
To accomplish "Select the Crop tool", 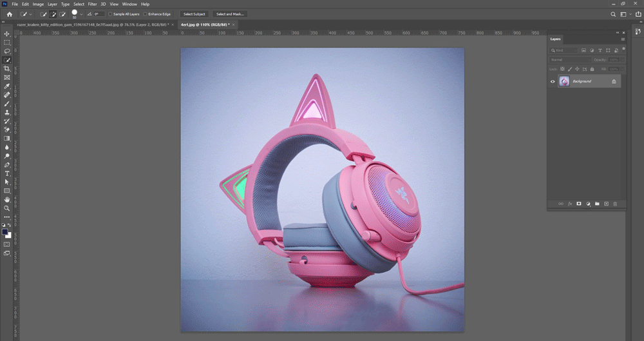I will [7, 69].
